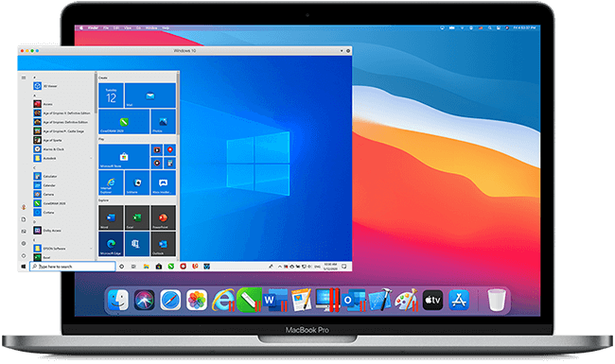The image size is (615, 364).
Task: Open Documents in Start sidebar
Action: tap(24, 219)
